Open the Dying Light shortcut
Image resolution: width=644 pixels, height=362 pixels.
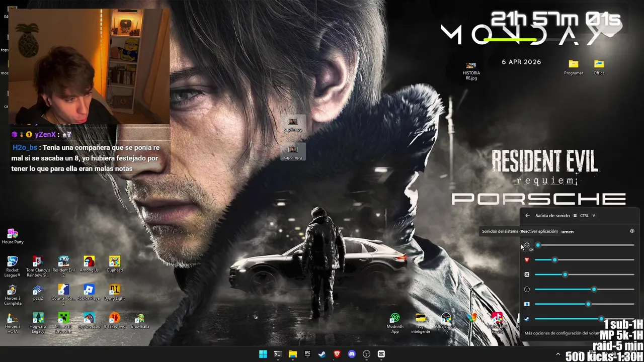pos(115,293)
